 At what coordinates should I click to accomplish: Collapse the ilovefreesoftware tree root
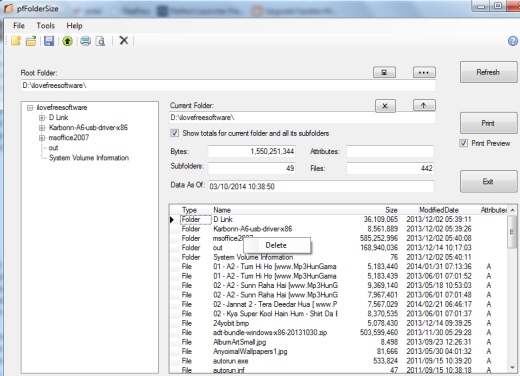click(x=30, y=108)
